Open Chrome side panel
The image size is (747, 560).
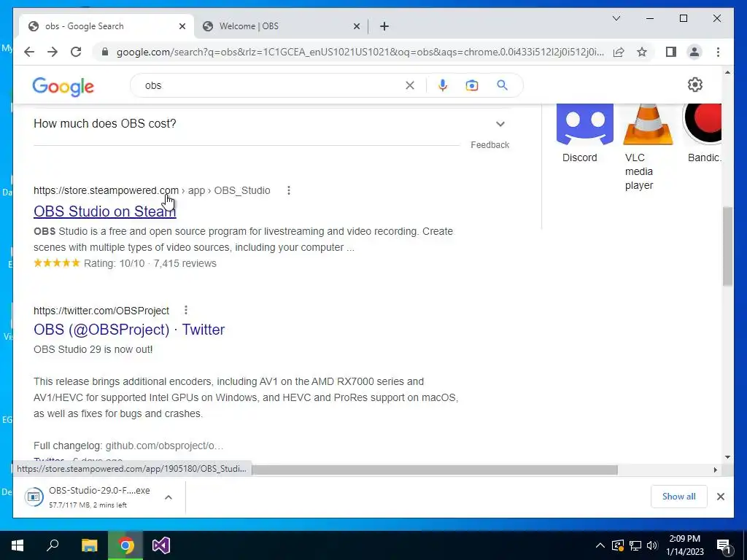pyautogui.click(x=671, y=52)
